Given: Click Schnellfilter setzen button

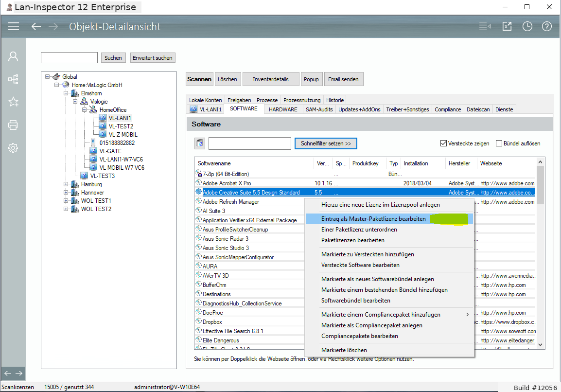Looking at the screenshot, I should tap(326, 143).
